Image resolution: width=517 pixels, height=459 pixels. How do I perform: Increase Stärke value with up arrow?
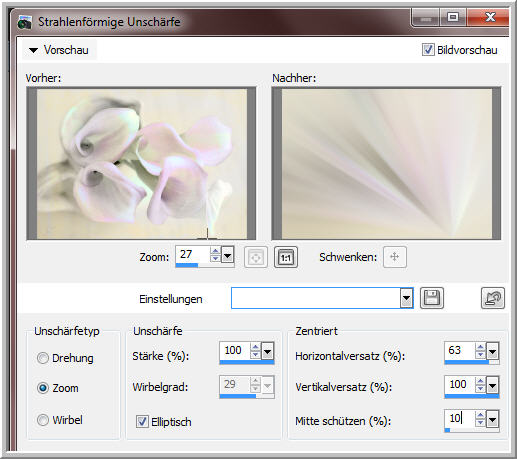coord(255,347)
